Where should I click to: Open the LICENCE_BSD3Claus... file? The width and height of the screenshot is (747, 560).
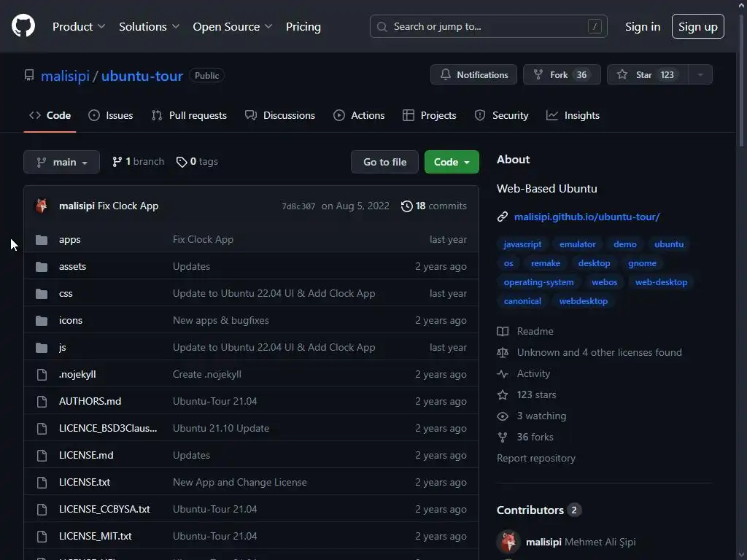tap(108, 429)
